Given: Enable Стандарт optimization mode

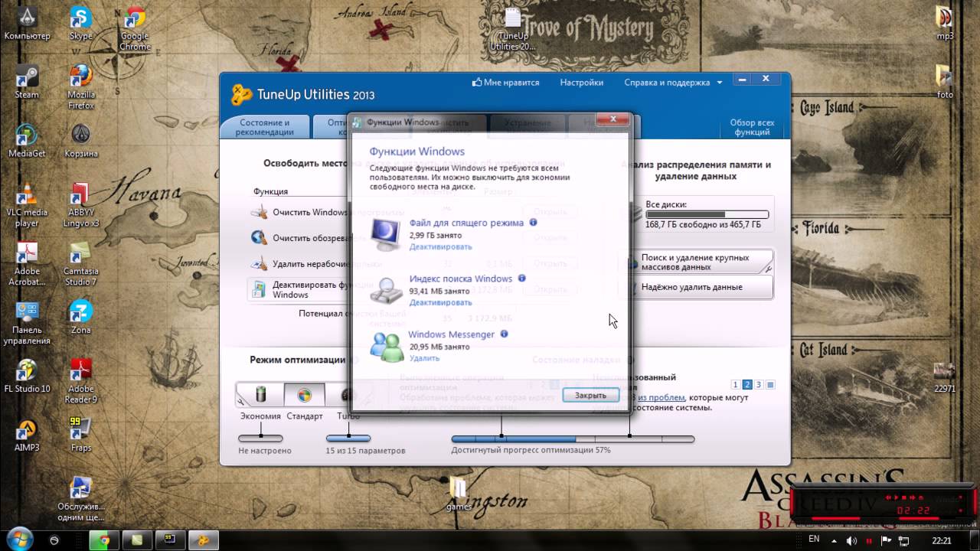Looking at the screenshot, I should [305, 395].
